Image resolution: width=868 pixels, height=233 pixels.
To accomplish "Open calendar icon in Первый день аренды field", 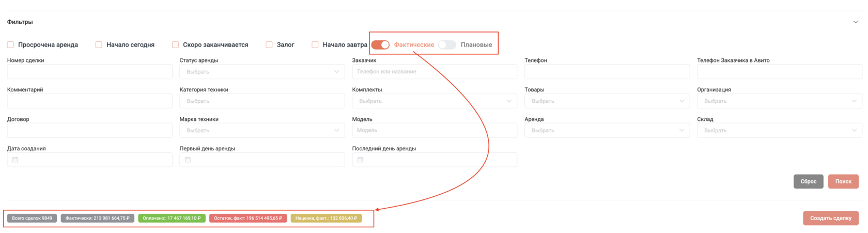I will pyautogui.click(x=188, y=160).
